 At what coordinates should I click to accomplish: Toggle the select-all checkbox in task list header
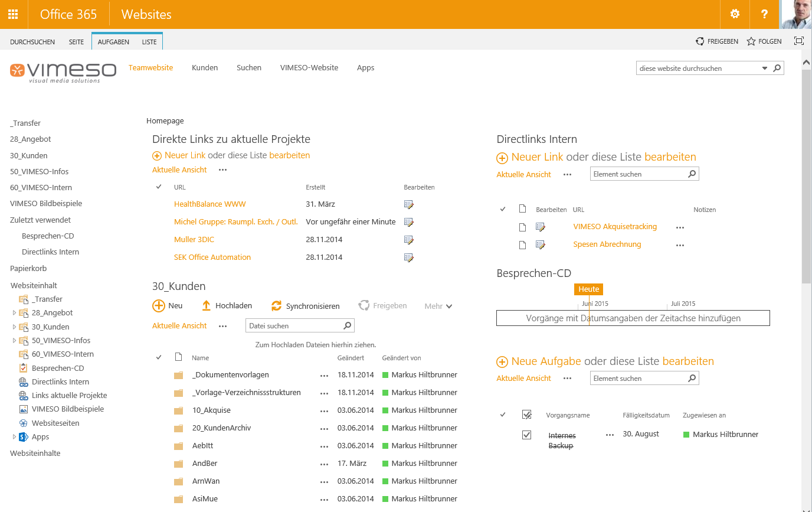[527, 415]
